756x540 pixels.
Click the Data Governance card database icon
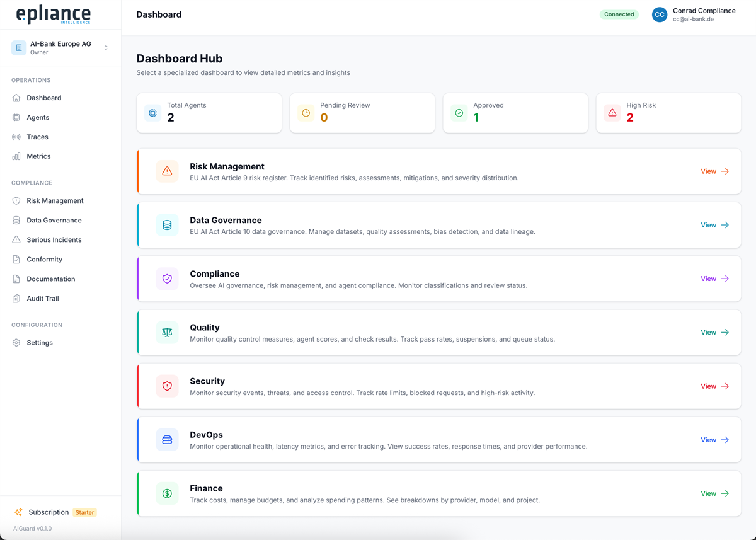[x=167, y=225]
